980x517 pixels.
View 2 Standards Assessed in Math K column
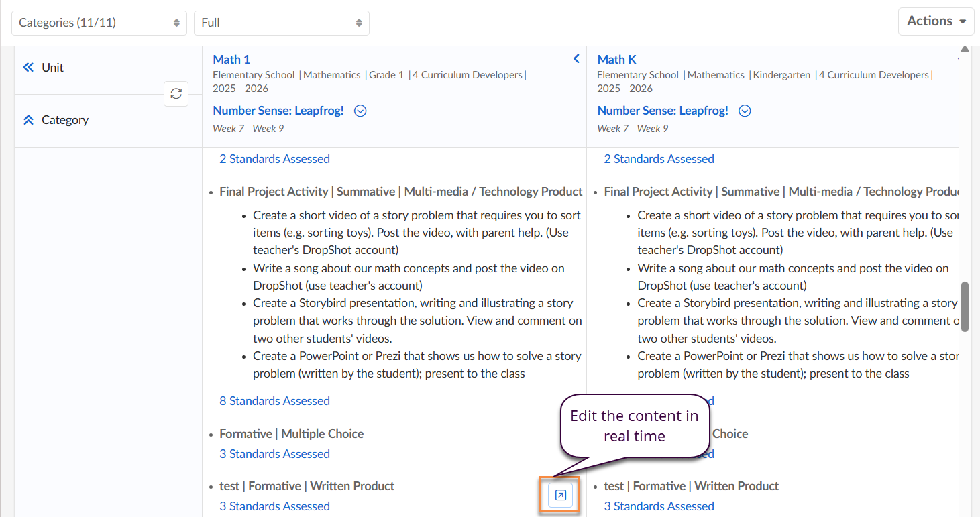pyautogui.click(x=659, y=159)
